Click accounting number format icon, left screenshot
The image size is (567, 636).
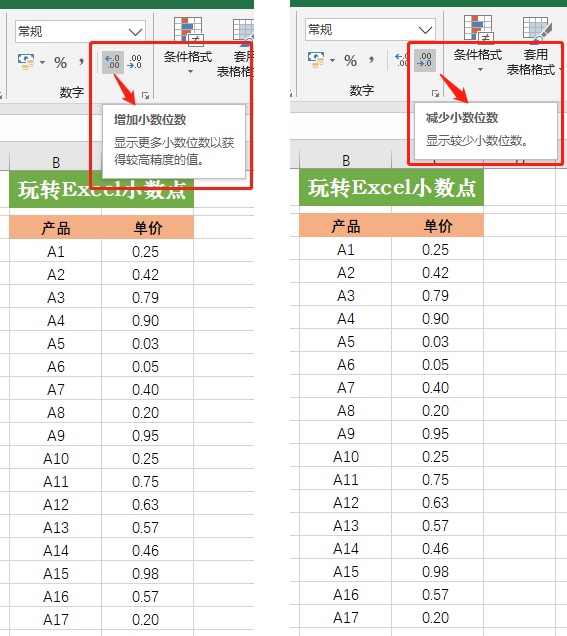pyautogui.click(x=26, y=62)
